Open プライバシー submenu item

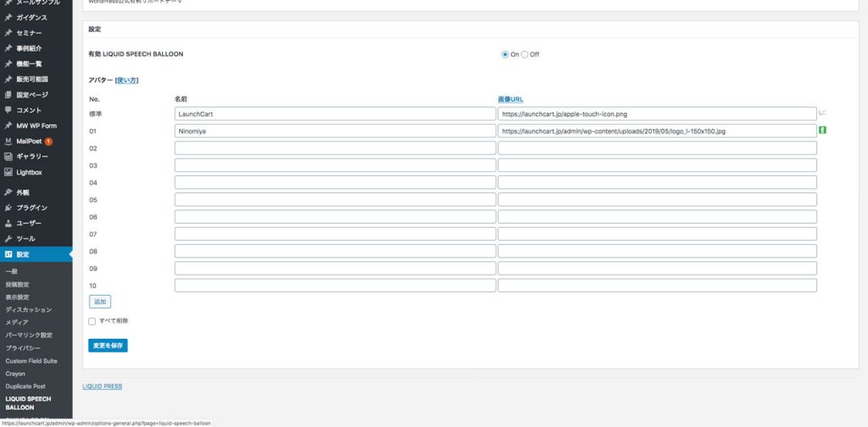coord(23,348)
